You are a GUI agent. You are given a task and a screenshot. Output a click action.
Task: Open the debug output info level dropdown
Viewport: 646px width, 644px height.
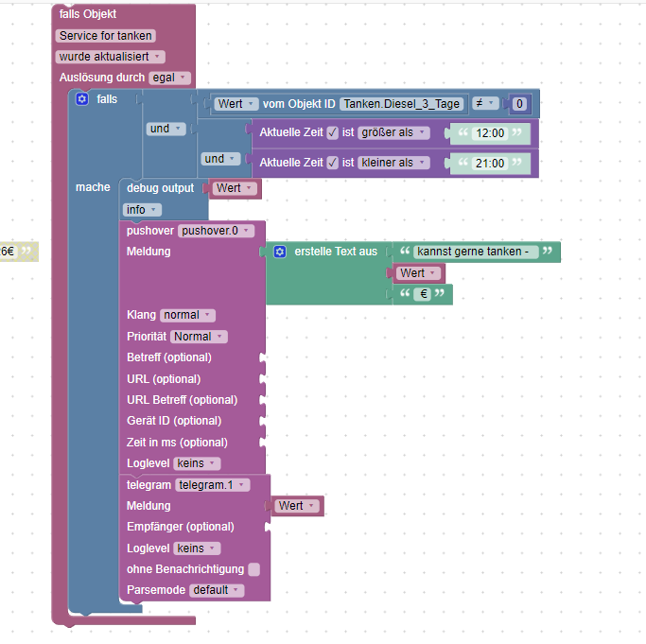click(142, 210)
